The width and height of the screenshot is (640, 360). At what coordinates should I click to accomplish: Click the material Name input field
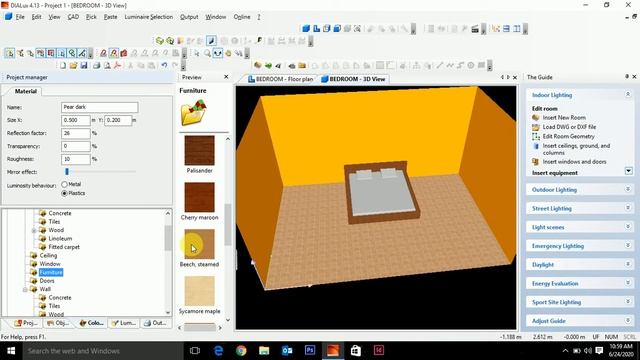(x=100, y=107)
